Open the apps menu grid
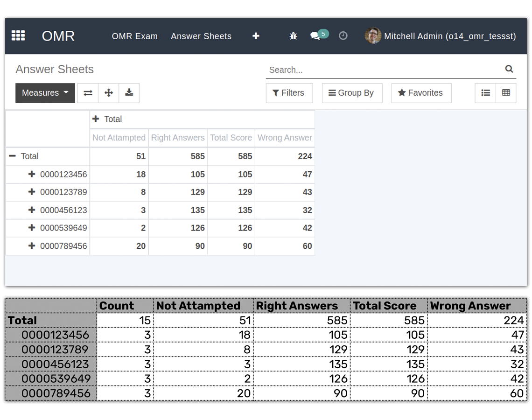 (x=18, y=36)
